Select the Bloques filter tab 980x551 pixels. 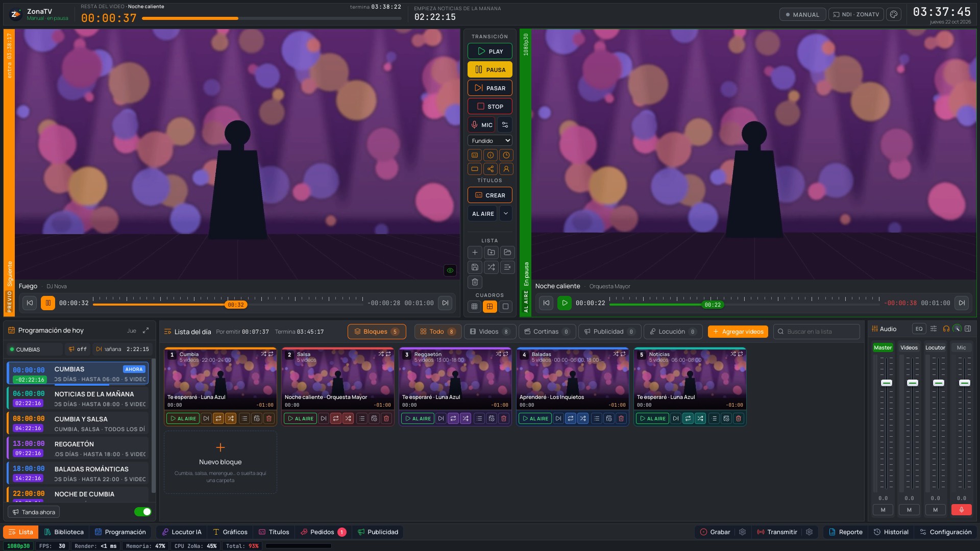point(377,332)
